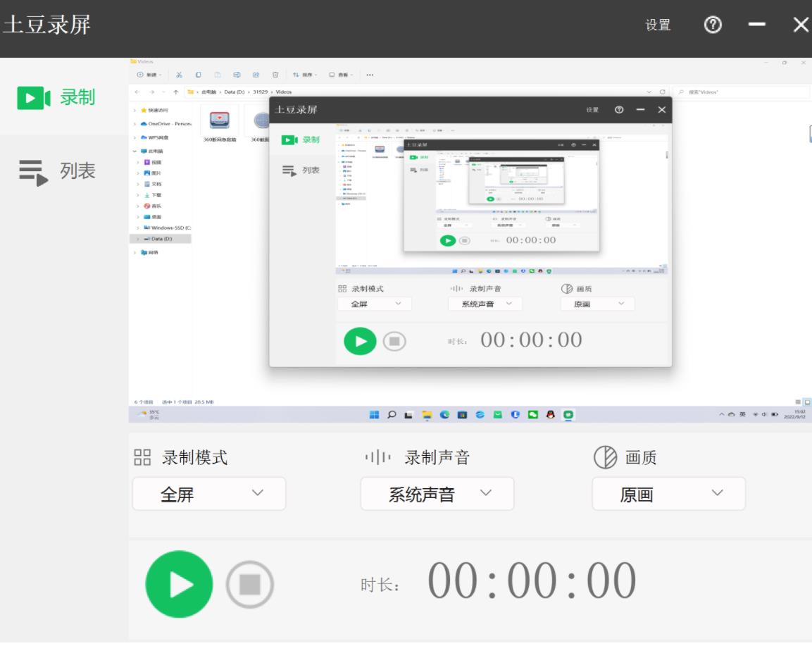The image size is (812, 646).
Task: Open the main 录制模式 dropdown showing 全屏
Action: 209,494
